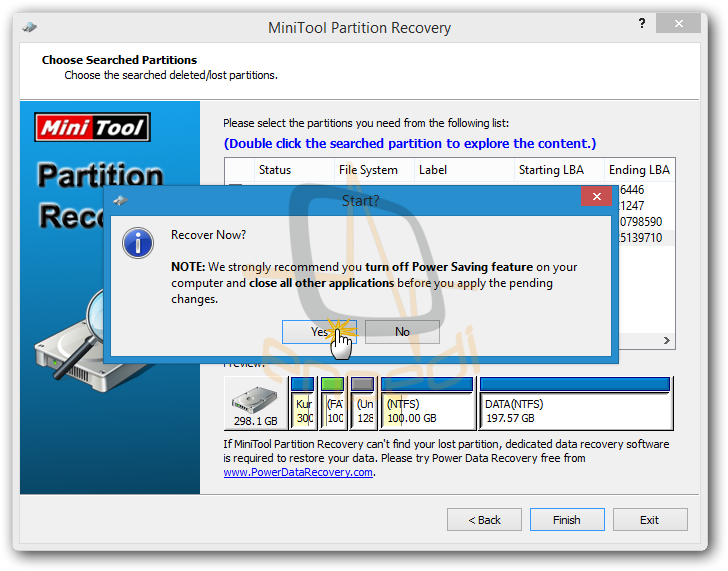Viewport: 728px width, 571px height.
Task: Click the help question mark icon
Action: click(x=642, y=23)
